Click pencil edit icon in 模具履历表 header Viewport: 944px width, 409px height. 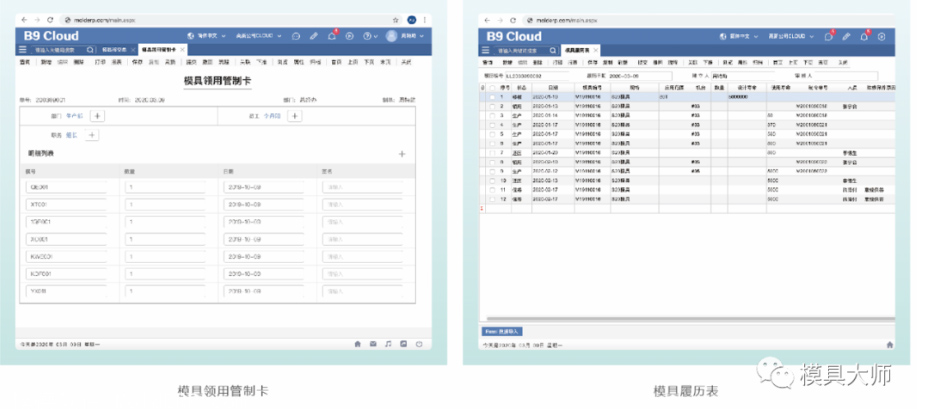(x=847, y=36)
